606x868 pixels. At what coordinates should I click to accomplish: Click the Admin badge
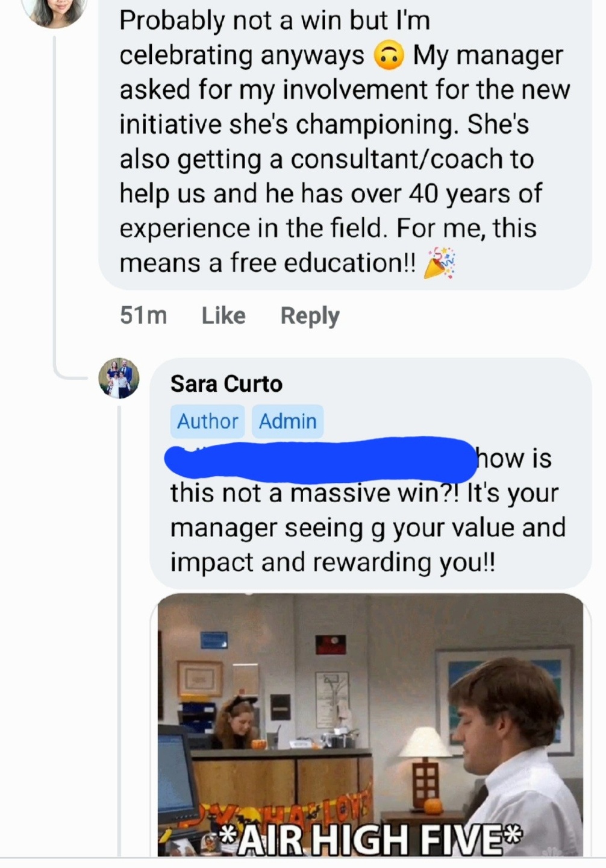287,421
